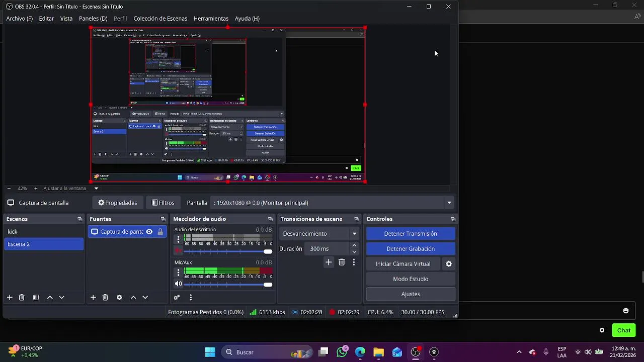Undock the Transiciones de escena panel
Screen dimensions: 644x362
click(x=357, y=219)
